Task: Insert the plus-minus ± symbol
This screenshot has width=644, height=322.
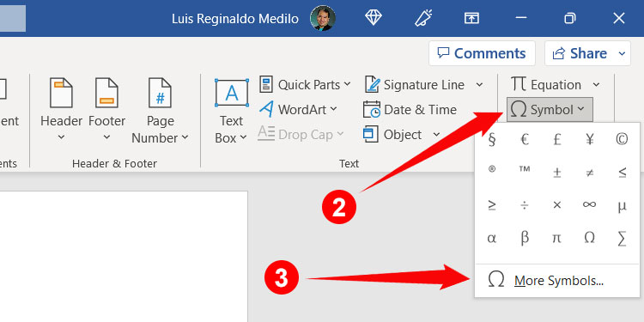Action: pyautogui.click(x=556, y=173)
